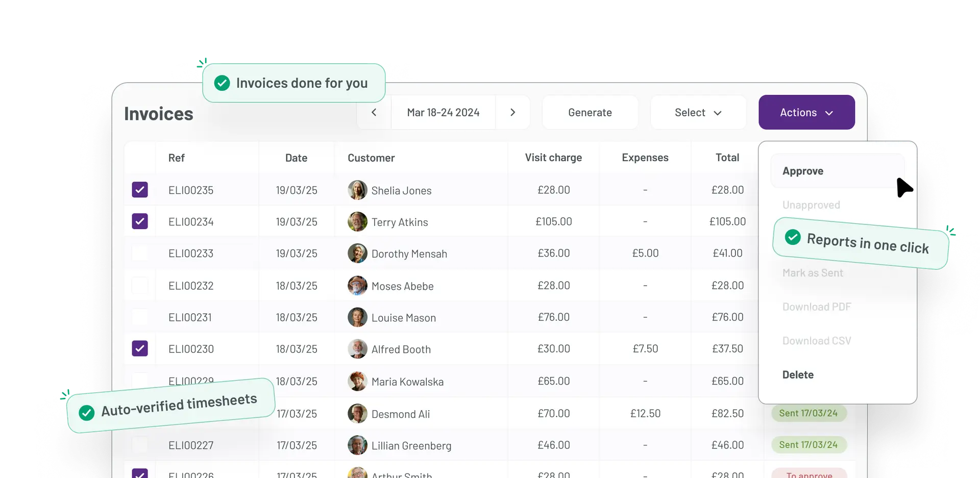Choose Delete from the Actions menu
The image size is (980, 478).
pyautogui.click(x=798, y=375)
